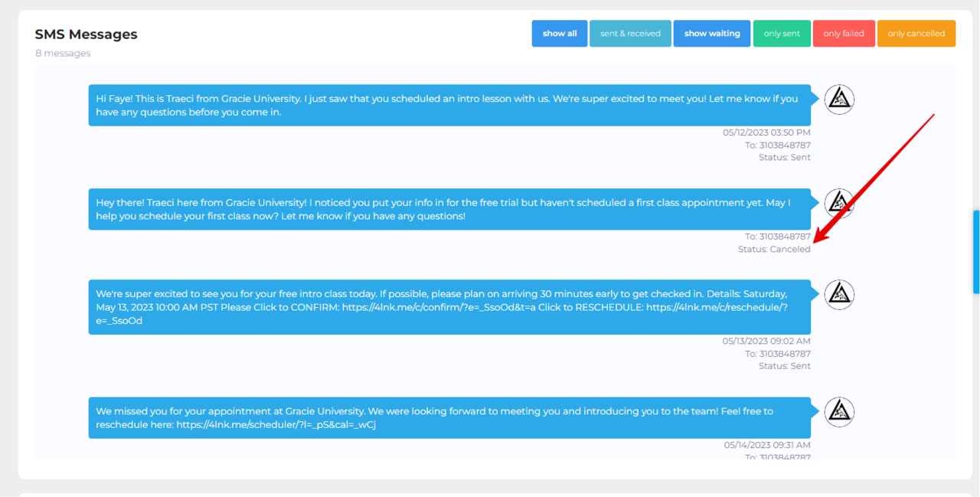Enable the 'only sent' filter
The image size is (980, 497).
click(782, 33)
